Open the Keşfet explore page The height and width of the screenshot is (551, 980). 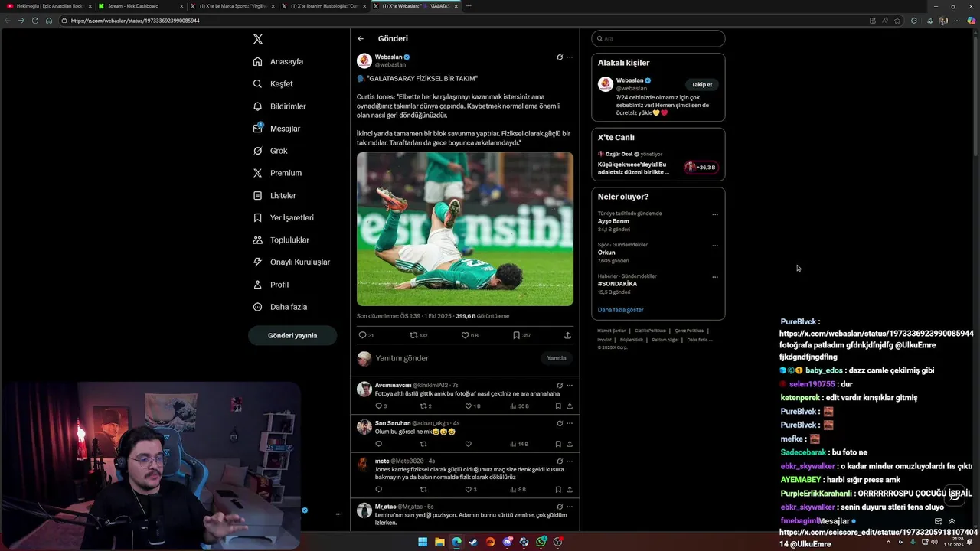273,83
